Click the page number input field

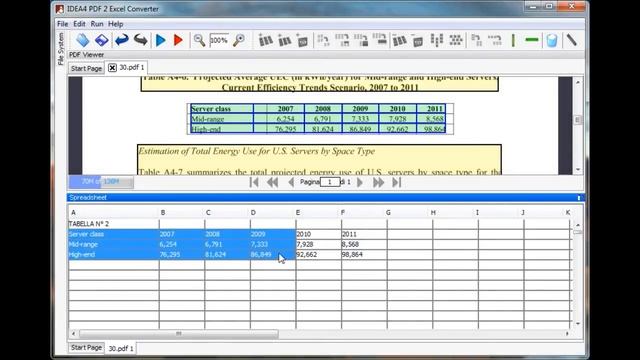[x=329, y=182]
